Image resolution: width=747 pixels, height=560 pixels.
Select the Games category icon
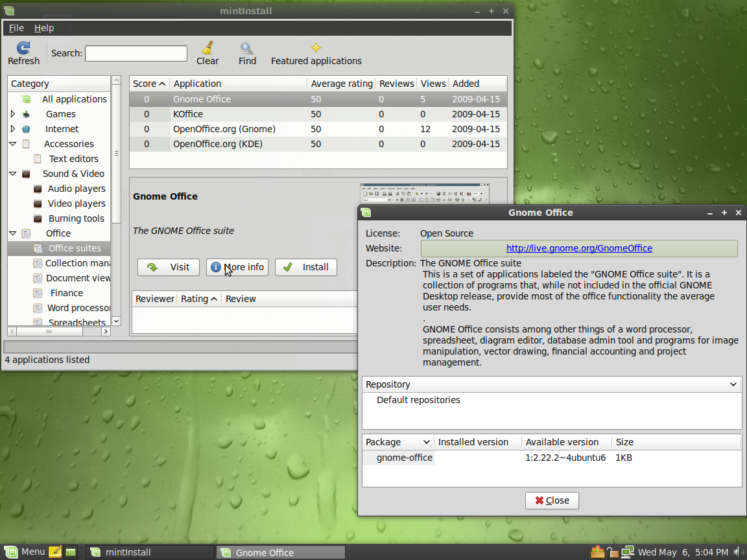point(27,114)
